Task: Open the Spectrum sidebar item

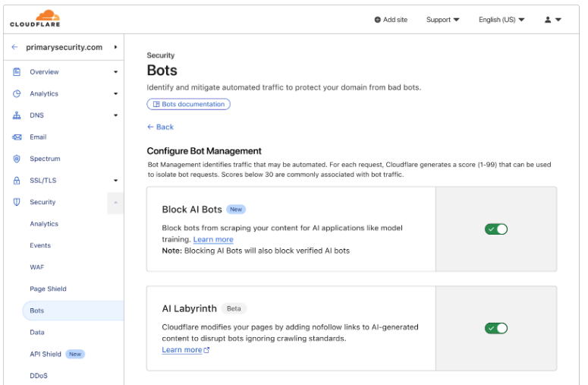Action: [45, 159]
